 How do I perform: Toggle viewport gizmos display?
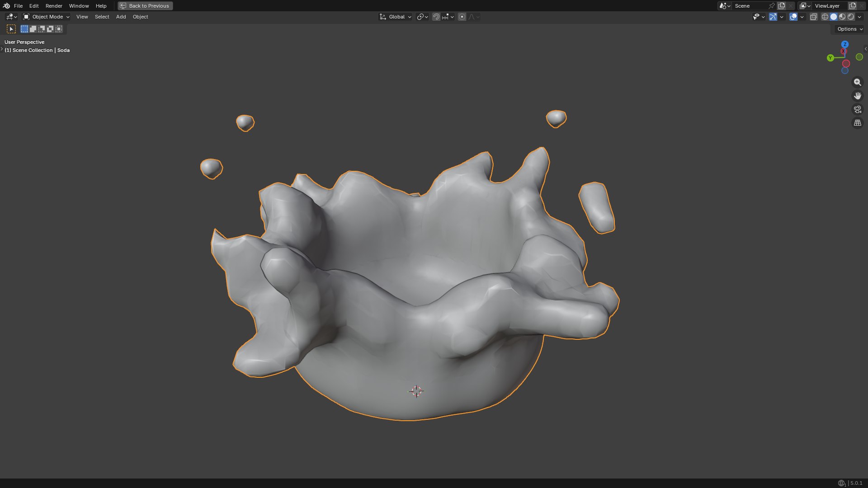pyautogui.click(x=773, y=17)
